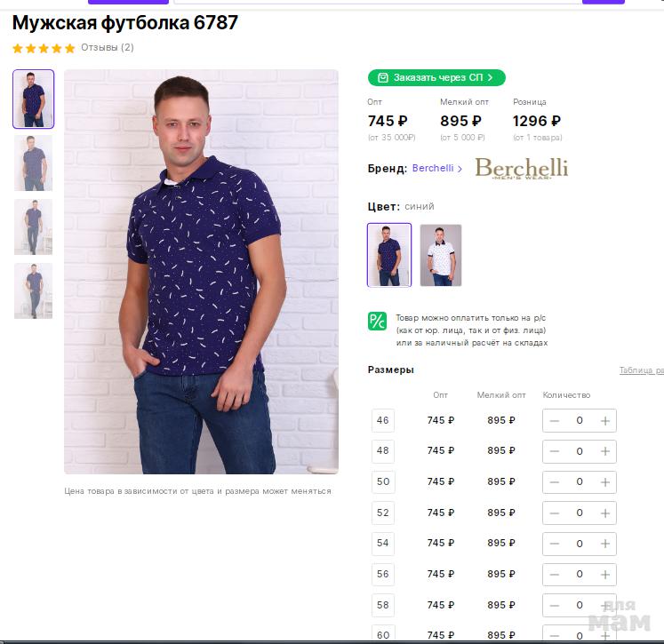Click the five-star rating icons
This screenshot has height=644, width=664.
(x=44, y=48)
